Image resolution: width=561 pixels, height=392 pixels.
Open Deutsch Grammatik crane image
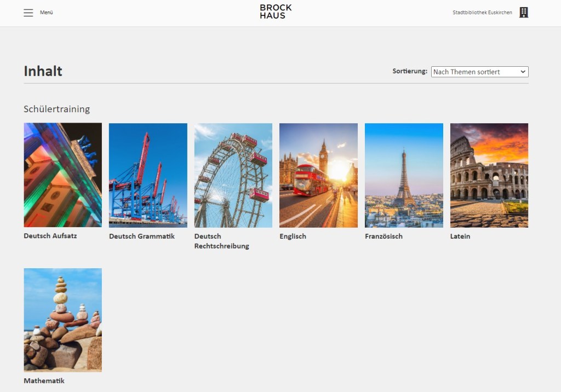click(x=148, y=175)
